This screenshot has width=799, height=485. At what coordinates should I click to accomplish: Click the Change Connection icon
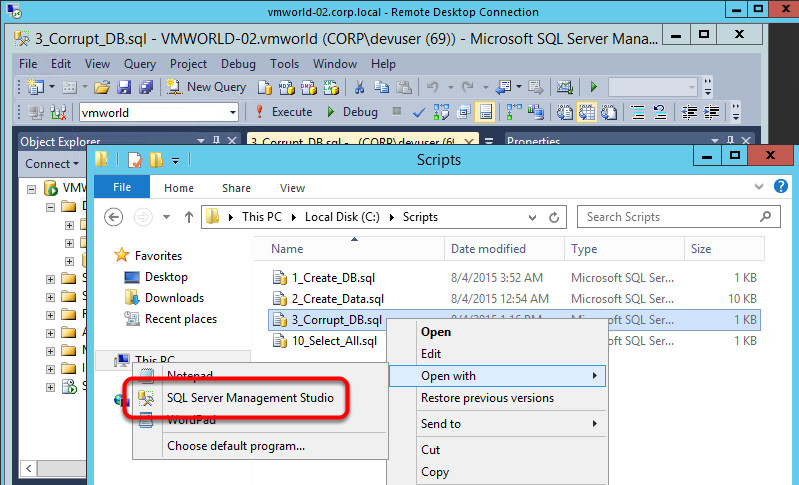pos(58,112)
